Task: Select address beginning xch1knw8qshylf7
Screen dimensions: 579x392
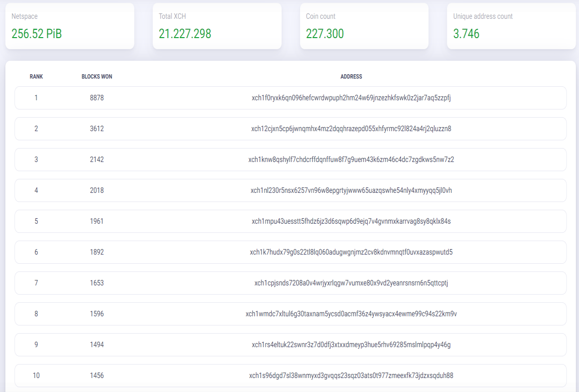Action: click(351, 160)
